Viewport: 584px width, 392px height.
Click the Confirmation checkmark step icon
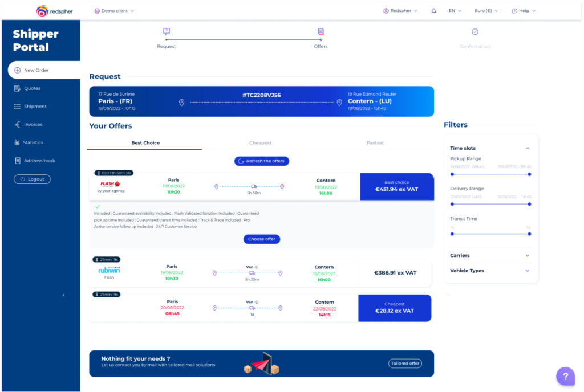pos(475,31)
